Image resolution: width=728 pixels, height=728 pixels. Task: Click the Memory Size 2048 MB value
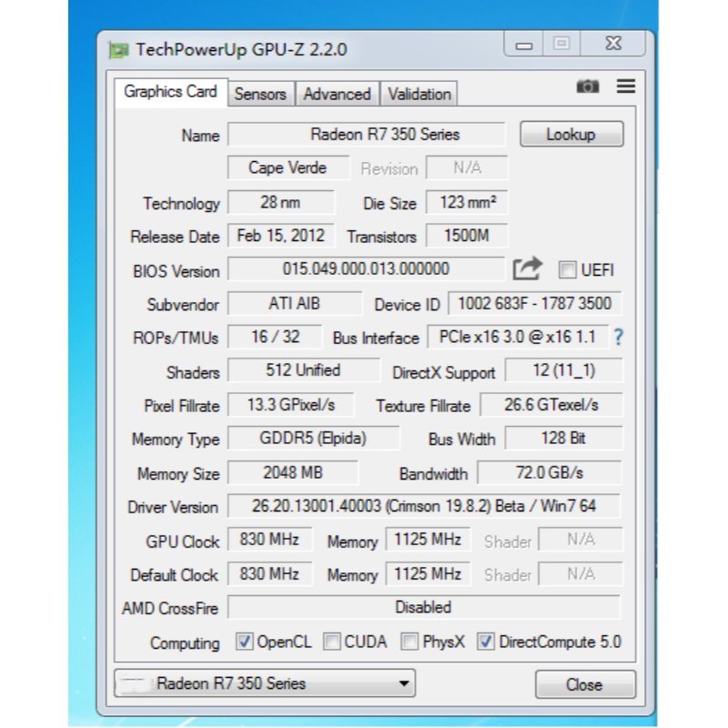tap(293, 472)
